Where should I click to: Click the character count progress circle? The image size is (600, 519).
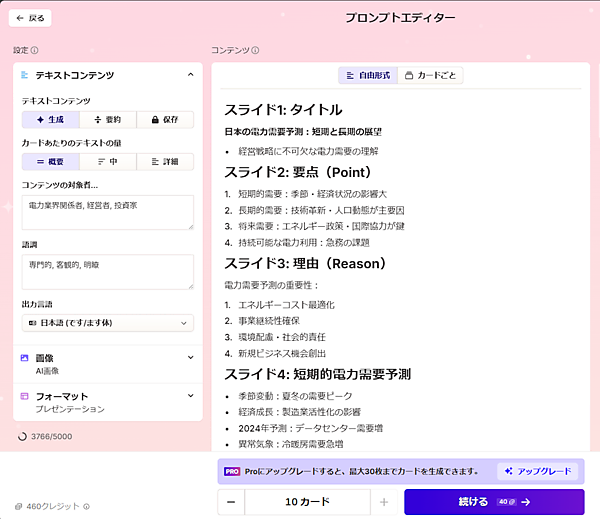click(23, 436)
